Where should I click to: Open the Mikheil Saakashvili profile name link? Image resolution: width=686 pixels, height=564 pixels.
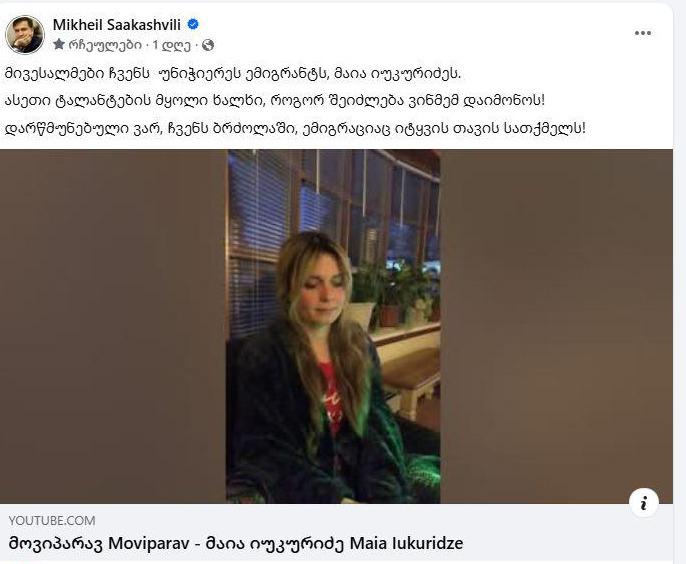point(117,25)
